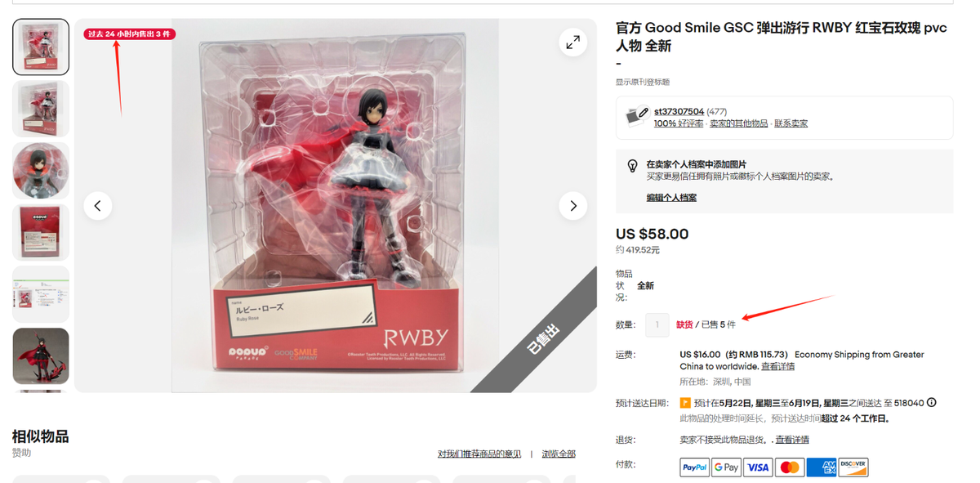
Task: Select the unboxed Ruby Rose scythe thumbnail
Action: tap(41, 356)
